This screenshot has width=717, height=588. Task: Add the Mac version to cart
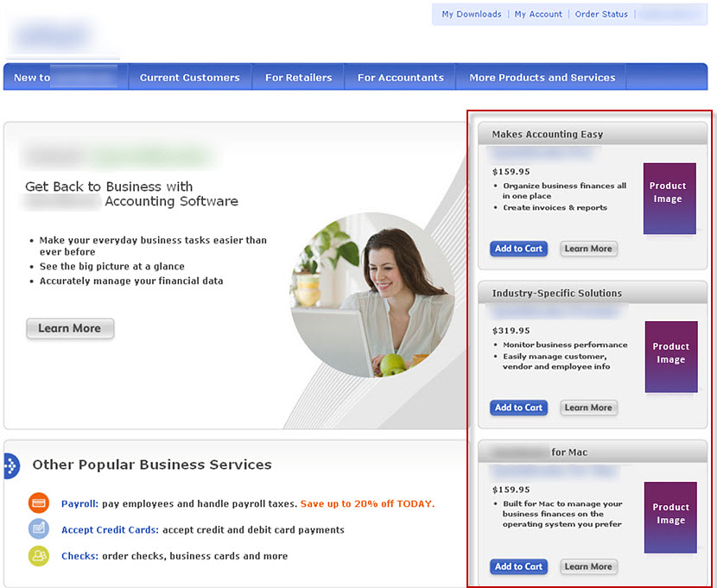[518, 566]
